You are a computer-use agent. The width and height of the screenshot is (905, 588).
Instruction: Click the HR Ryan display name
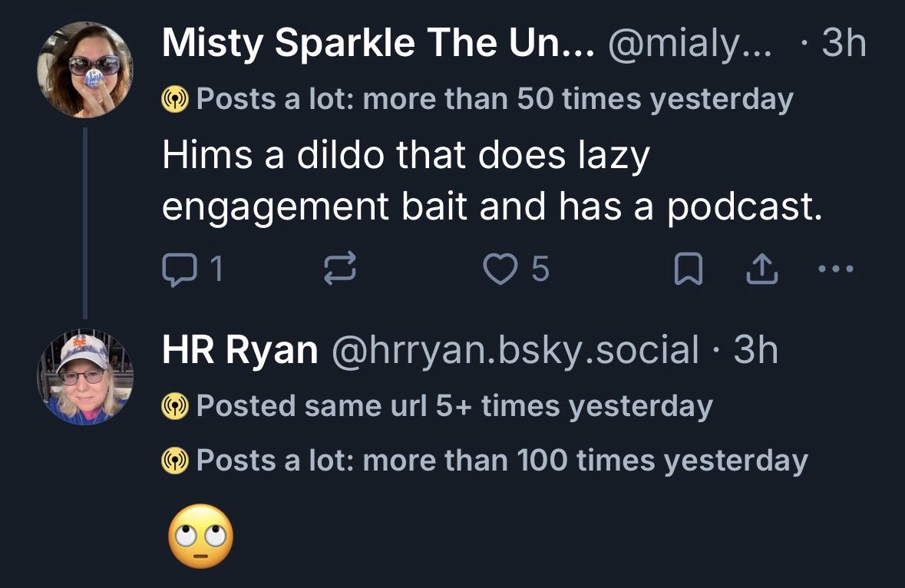click(239, 351)
